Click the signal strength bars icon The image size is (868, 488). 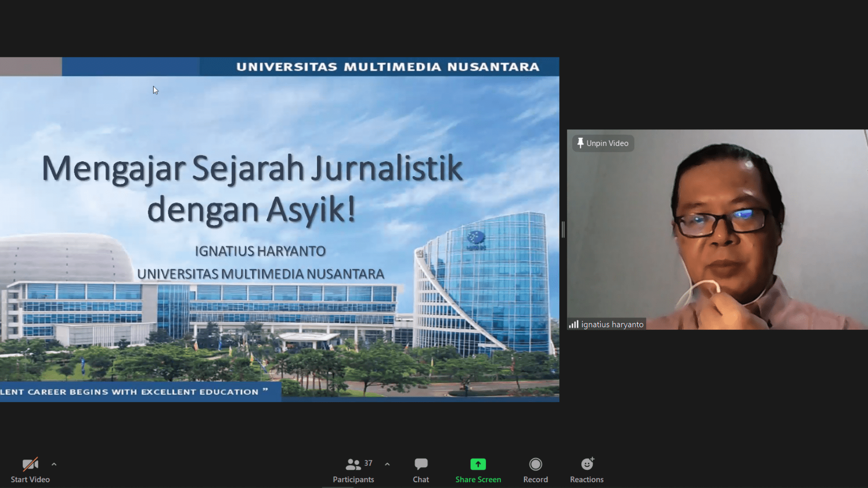(574, 324)
